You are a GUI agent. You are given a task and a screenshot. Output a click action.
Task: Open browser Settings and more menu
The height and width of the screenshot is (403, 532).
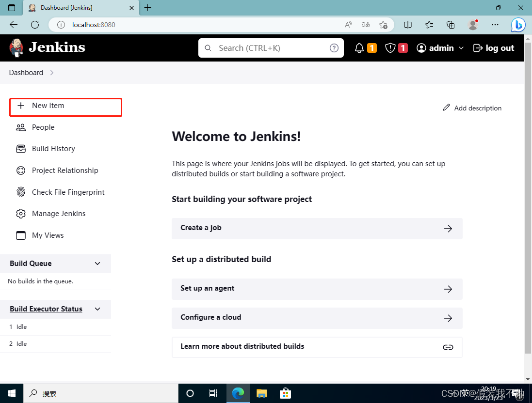click(x=495, y=24)
